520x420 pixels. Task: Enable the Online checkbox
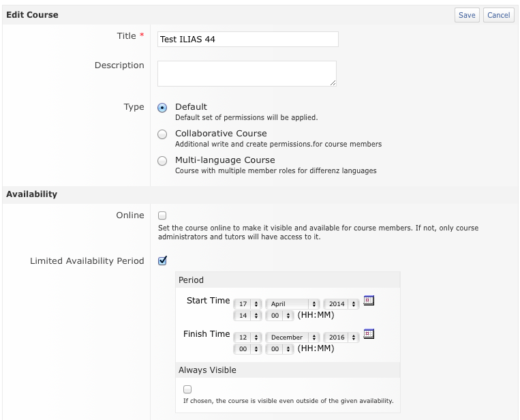coord(162,215)
